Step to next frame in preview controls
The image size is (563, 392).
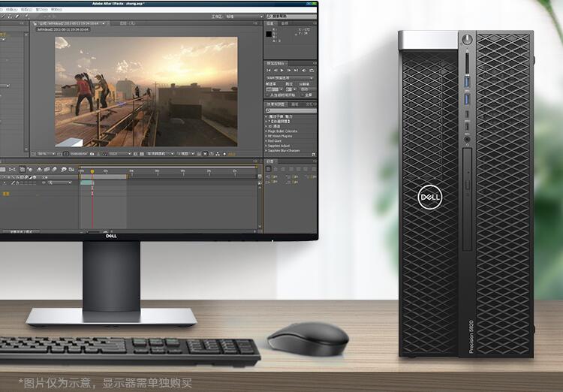pyautogui.click(x=288, y=71)
